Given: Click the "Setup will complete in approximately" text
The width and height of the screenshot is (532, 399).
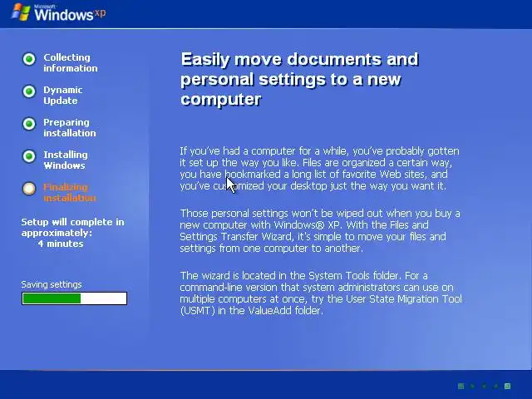Looking at the screenshot, I should [72, 227].
